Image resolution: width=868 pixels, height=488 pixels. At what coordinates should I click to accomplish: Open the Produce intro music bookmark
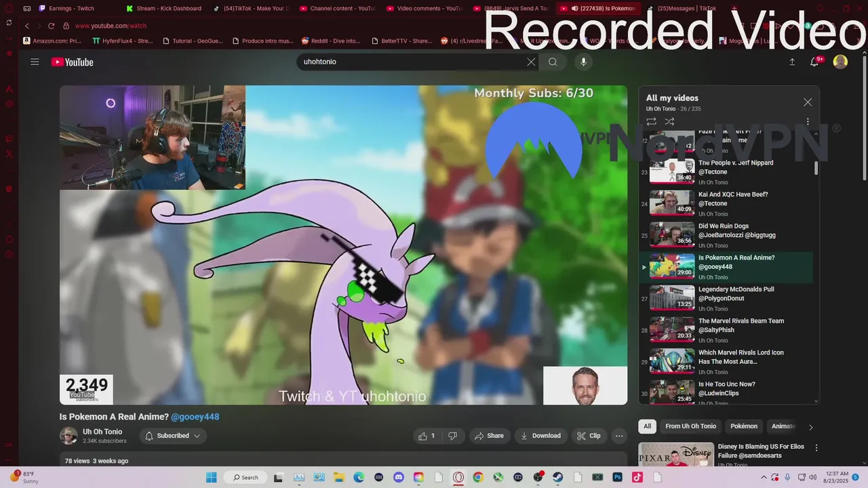(x=263, y=41)
